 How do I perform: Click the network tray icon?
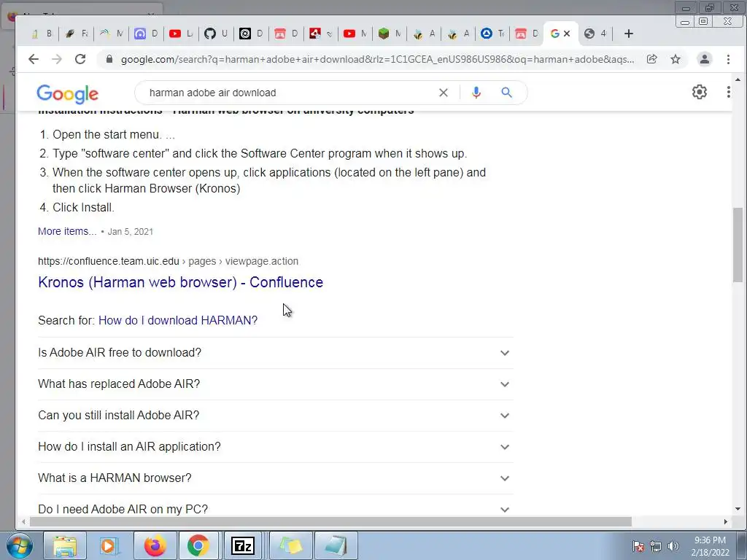click(x=656, y=546)
